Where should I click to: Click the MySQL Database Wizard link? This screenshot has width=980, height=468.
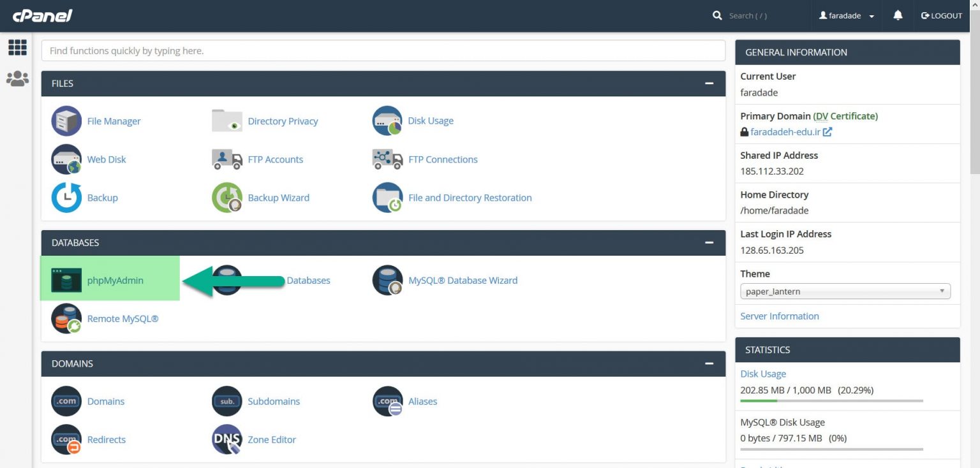point(463,281)
